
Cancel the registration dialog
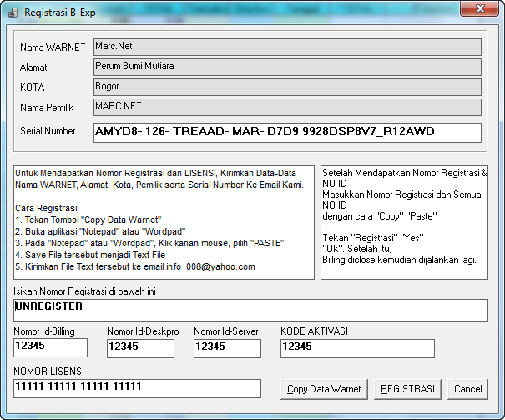click(x=467, y=389)
